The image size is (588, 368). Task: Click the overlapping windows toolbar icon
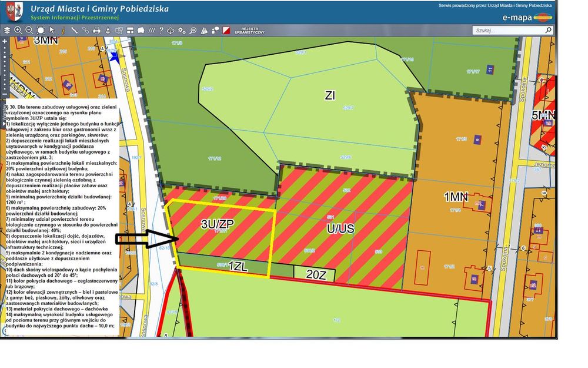119,31
